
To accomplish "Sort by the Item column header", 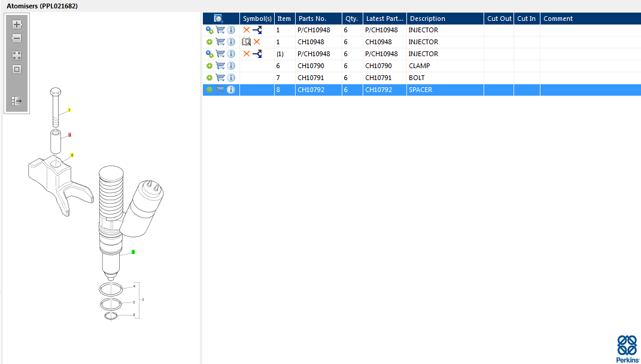I will point(284,19).
